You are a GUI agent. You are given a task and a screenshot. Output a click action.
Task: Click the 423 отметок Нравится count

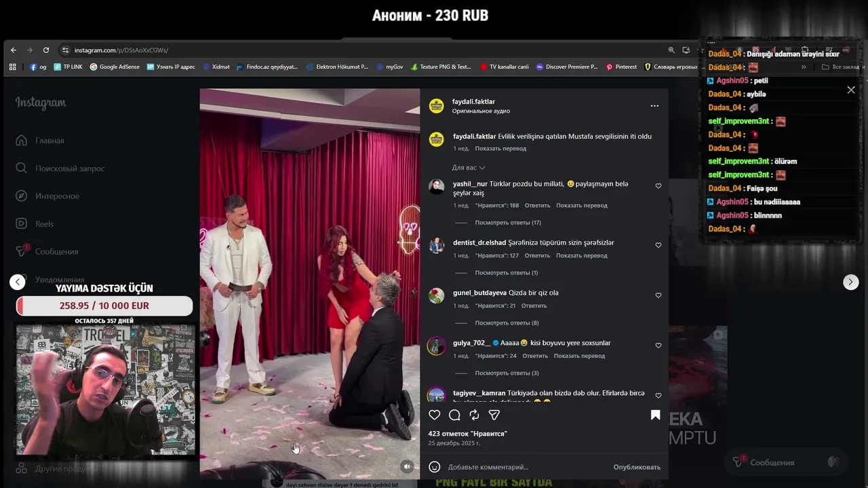(x=467, y=433)
